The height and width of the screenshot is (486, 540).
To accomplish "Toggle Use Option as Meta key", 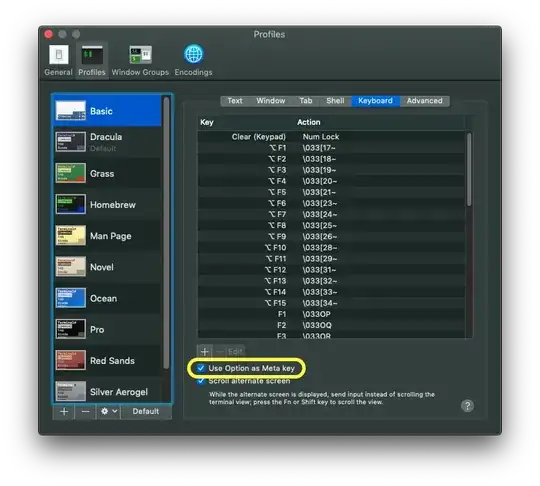I will coord(201,368).
